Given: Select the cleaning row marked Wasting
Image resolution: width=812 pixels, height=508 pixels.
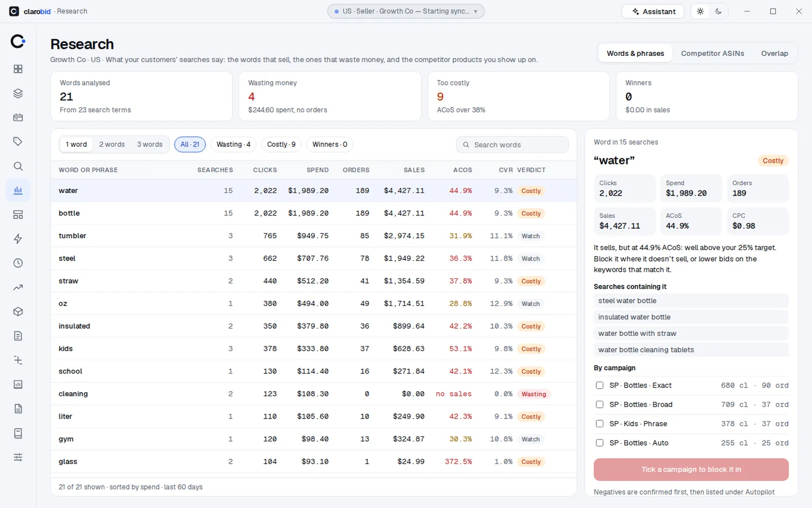Looking at the screenshot, I should [x=314, y=394].
